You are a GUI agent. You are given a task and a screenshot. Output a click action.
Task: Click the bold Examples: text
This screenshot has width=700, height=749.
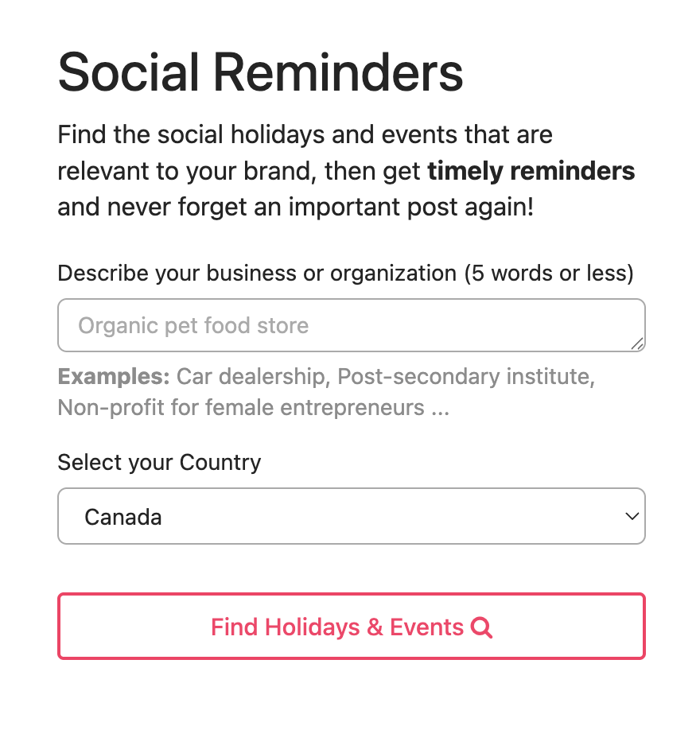click(114, 377)
